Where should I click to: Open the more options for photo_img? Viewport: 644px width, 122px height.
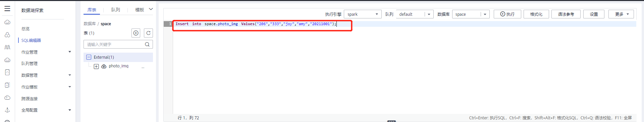point(143,67)
